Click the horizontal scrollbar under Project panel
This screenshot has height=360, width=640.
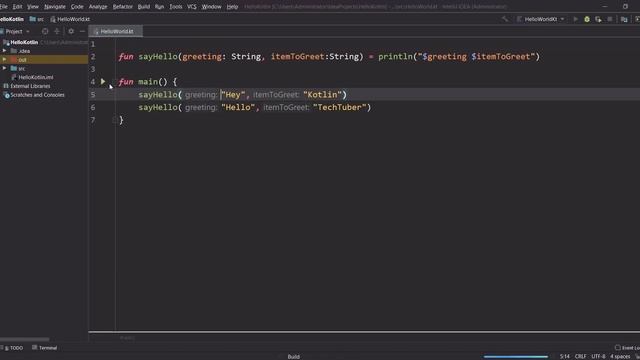point(24,339)
